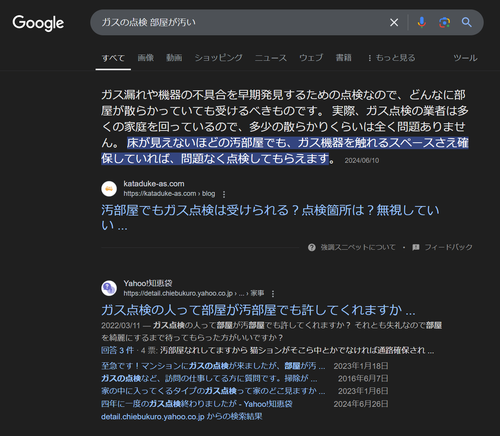Click the snippet date 2024/06/10
The image size is (500, 436).
362,161
